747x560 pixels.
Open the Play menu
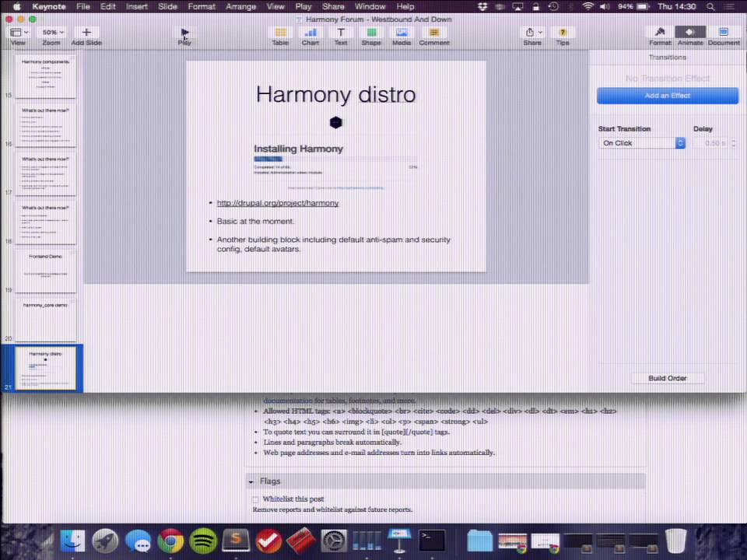pos(303,7)
